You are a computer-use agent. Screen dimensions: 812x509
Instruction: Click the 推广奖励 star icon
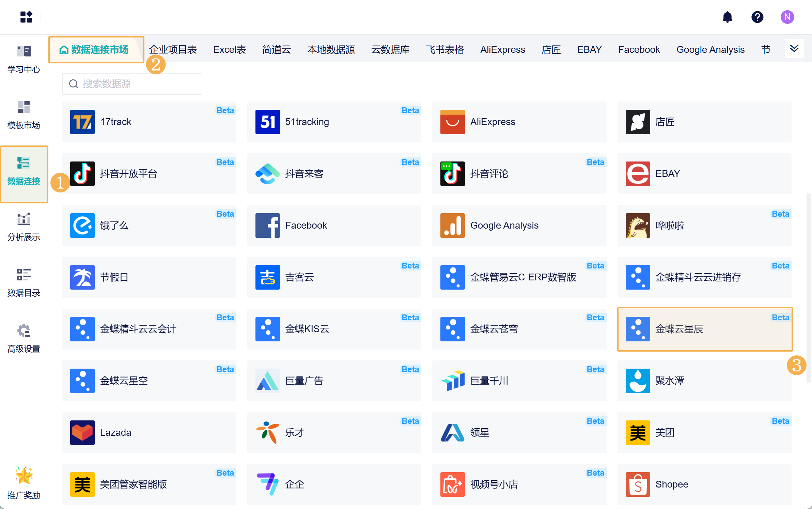pos(24,476)
